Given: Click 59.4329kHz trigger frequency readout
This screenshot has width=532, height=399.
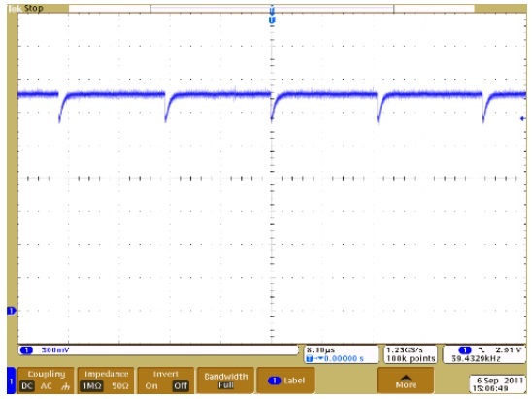Looking at the screenshot, I should point(476,358).
